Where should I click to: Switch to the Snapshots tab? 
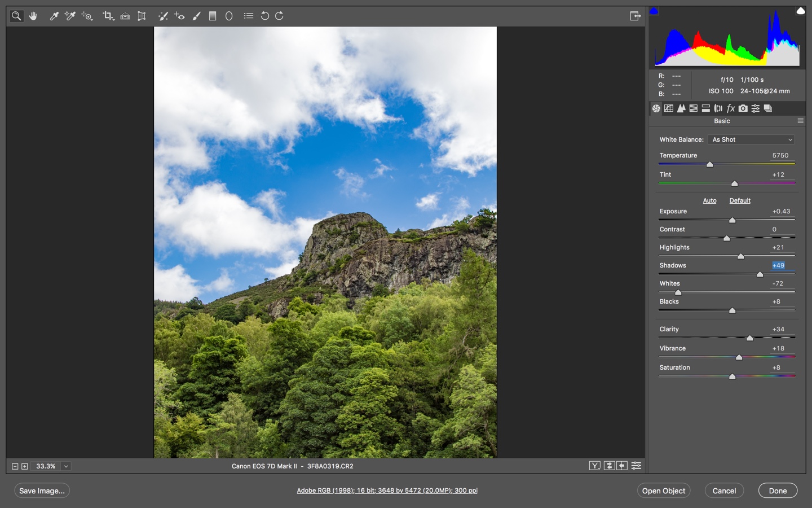[768, 108]
